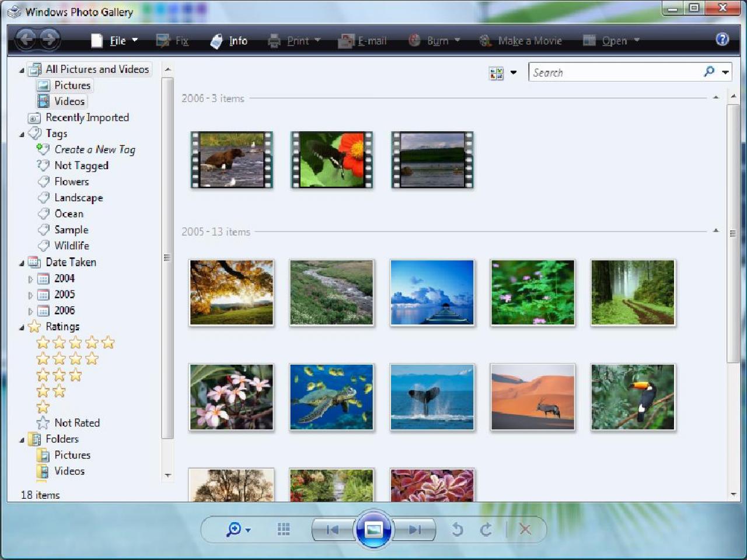Start the slide show round button
Viewport: 747px width, 560px height.
[373, 529]
